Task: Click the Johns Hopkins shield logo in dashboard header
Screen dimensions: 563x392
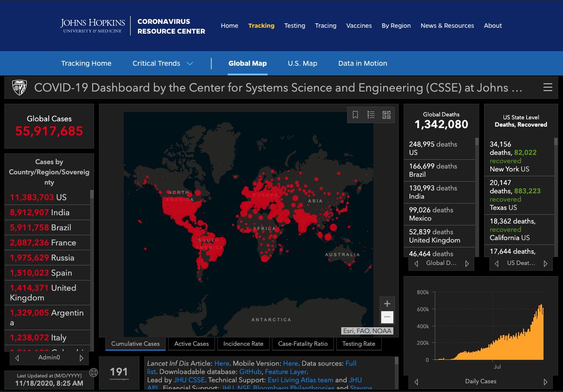Action: click(x=19, y=88)
